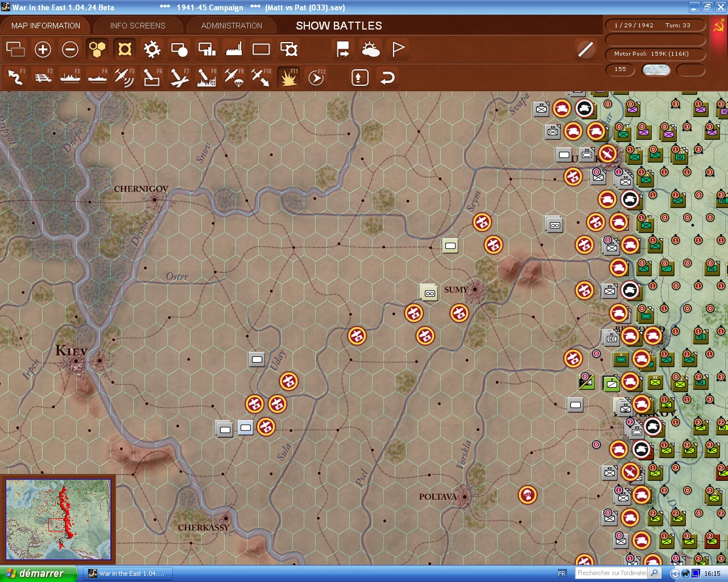Click the KIEV city label
Viewport: 728px width, 582px height.
click(71, 351)
